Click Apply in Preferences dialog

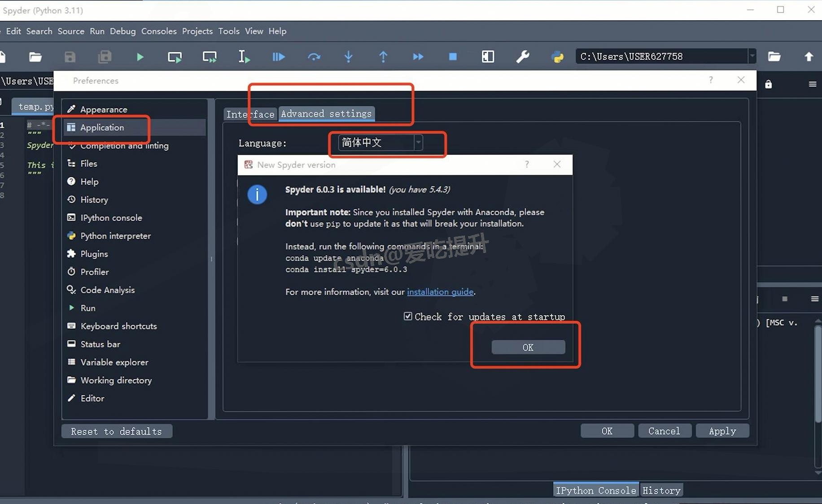coord(722,430)
